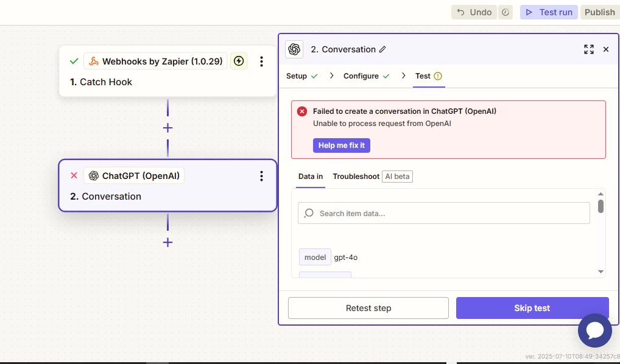This screenshot has width=620, height=364.
Task: Select the Data in tab
Action: point(311,177)
